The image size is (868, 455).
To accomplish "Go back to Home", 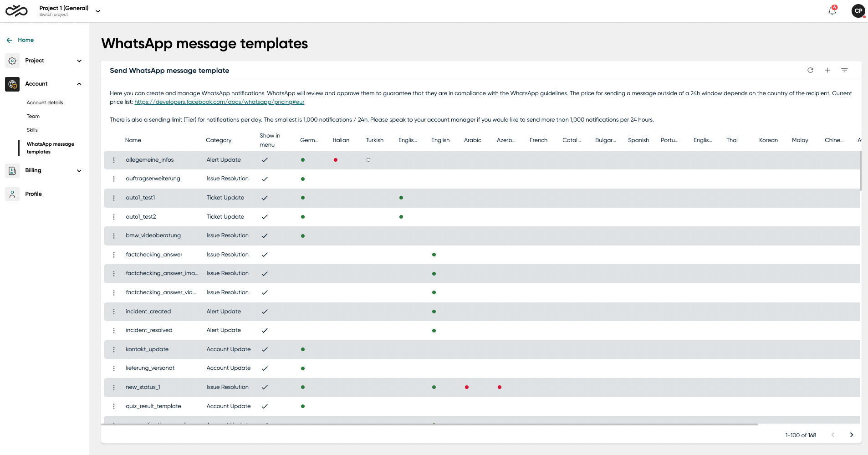I will (26, 40).
